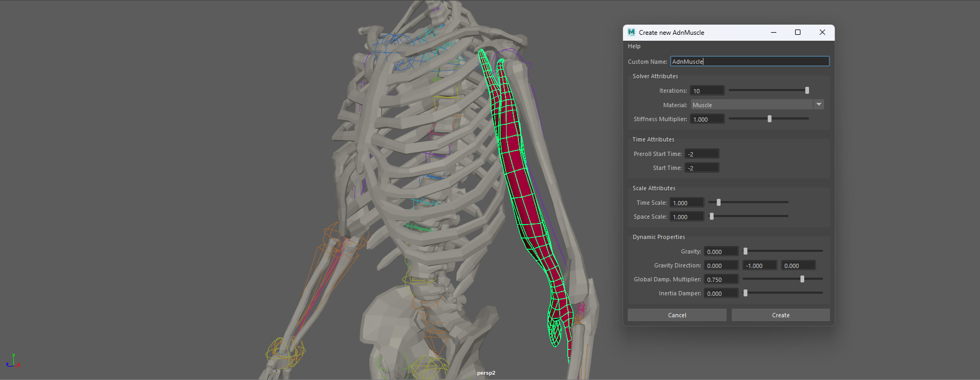Click the Iterations value field
Screen dimensions: 980x380
707,91
